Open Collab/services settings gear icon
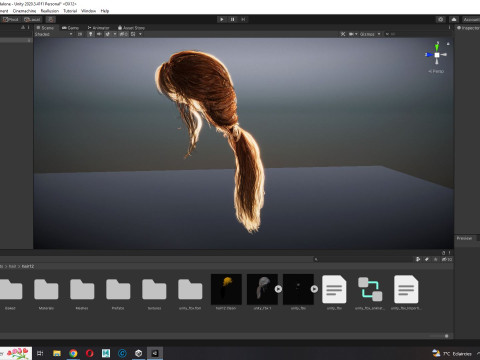 441,19
